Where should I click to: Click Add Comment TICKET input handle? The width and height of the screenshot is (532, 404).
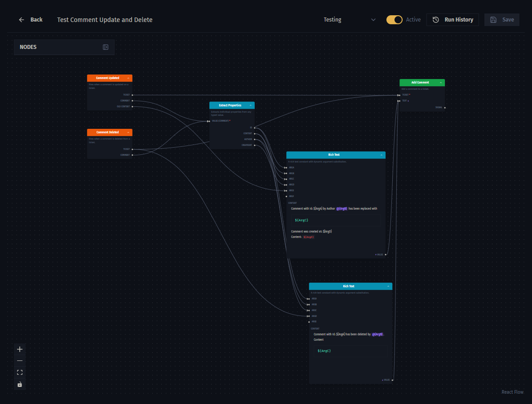pos(399,95)
